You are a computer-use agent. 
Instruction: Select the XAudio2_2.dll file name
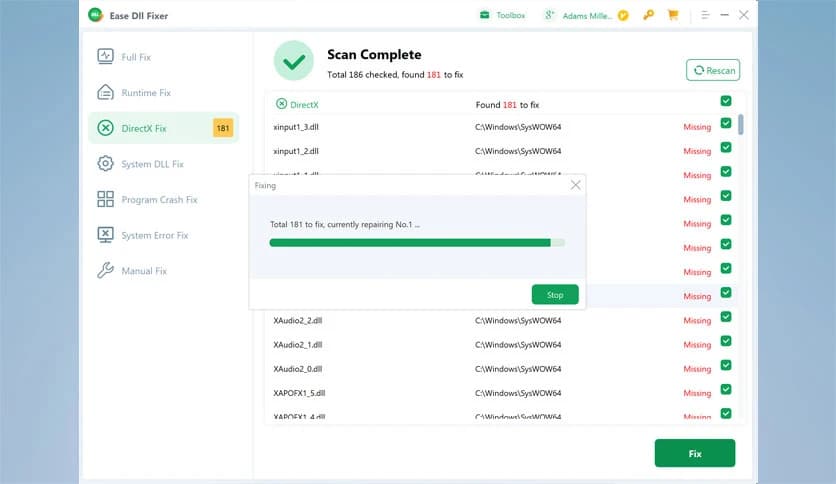click(x=298, y=320)
